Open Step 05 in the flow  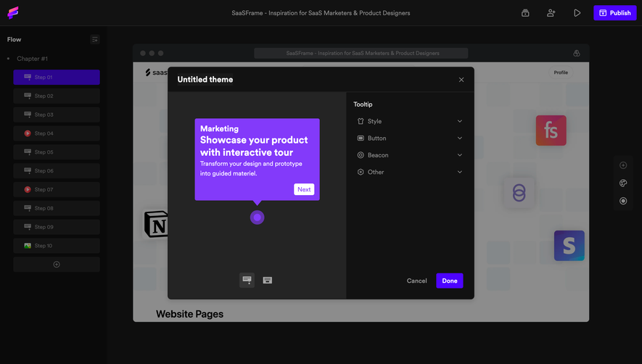tap(57, 152)
